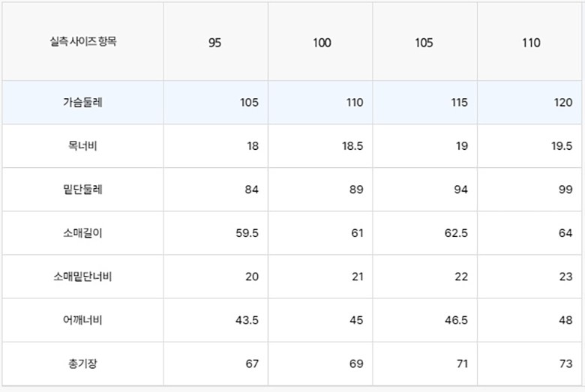
Task: Click neck width value 18.5
Action: [351, 146]
